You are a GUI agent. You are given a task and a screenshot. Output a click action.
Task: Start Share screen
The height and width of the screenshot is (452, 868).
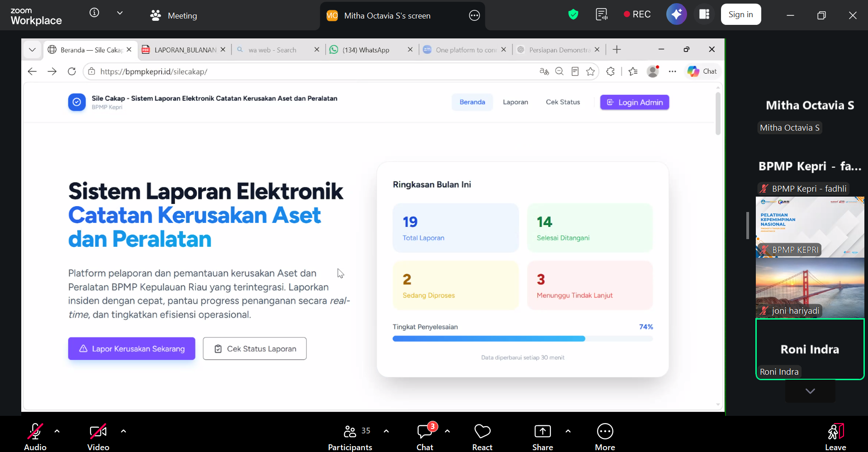pyautogui.click(x=543, y=437)
